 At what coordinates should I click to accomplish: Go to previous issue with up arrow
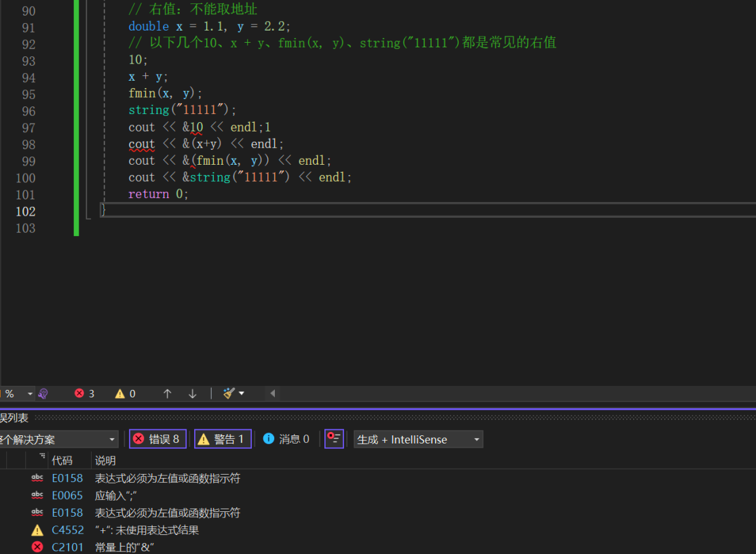pyautogui.click(x=168, y=393)
